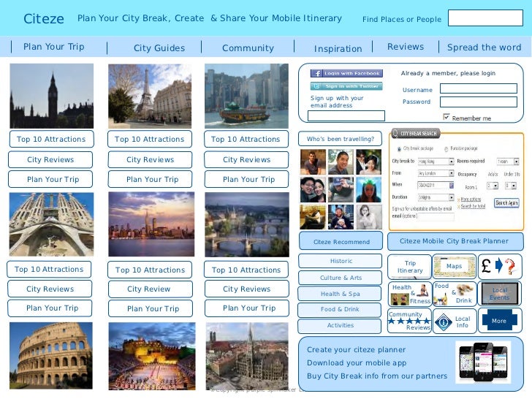Open the Community Reviews stars tile
532x399 pixels.
pos(410,321)
